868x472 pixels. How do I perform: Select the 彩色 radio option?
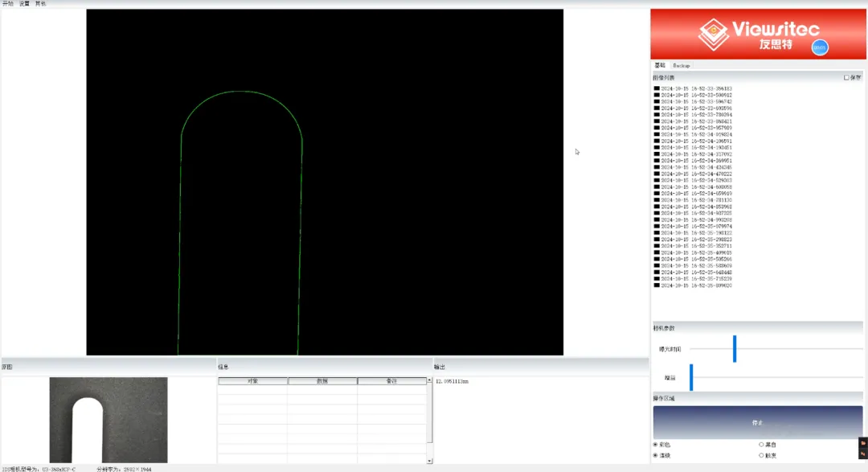point(656,445)
